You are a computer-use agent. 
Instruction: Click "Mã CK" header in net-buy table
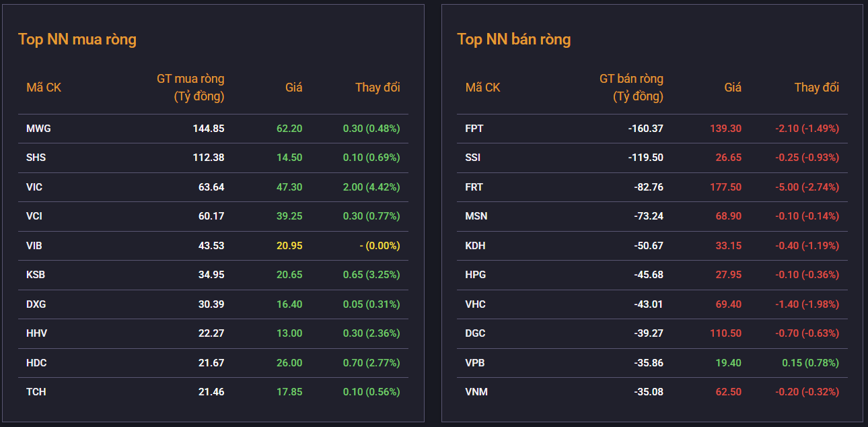coord(44,88)
